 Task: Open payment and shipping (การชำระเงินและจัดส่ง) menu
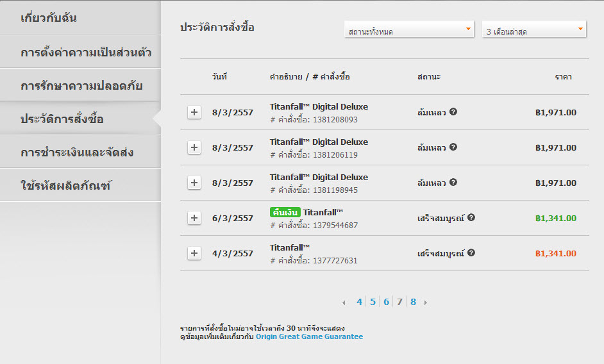pos(80,152)
